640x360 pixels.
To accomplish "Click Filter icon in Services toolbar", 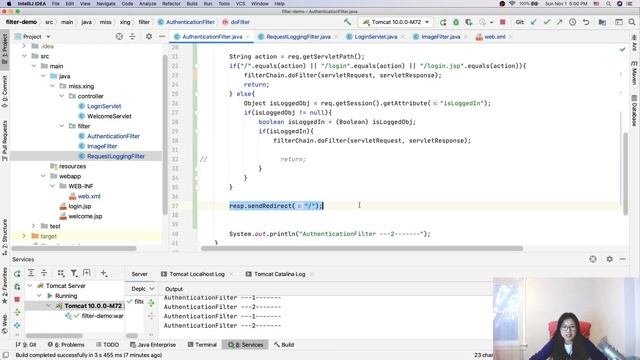I will pos(74,273).
